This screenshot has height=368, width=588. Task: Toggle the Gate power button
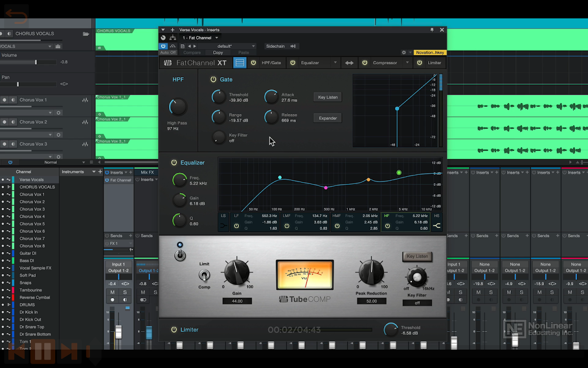click(213, 80)
